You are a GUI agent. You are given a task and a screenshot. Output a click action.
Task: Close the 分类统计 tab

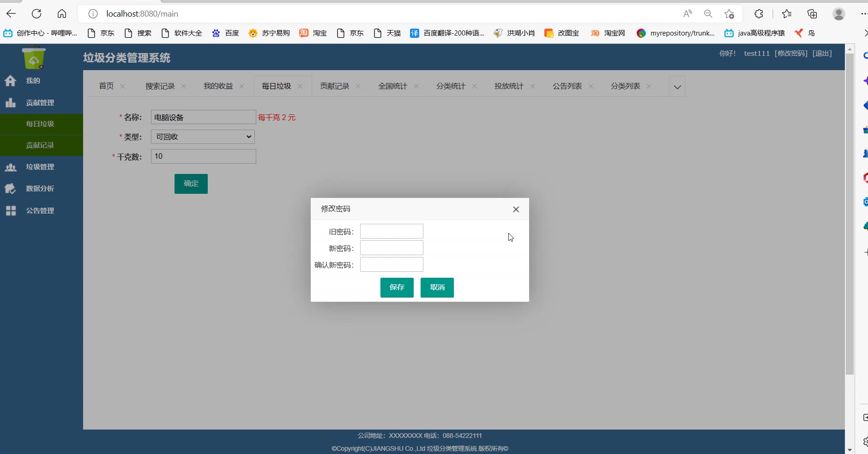tap(475, 86)
